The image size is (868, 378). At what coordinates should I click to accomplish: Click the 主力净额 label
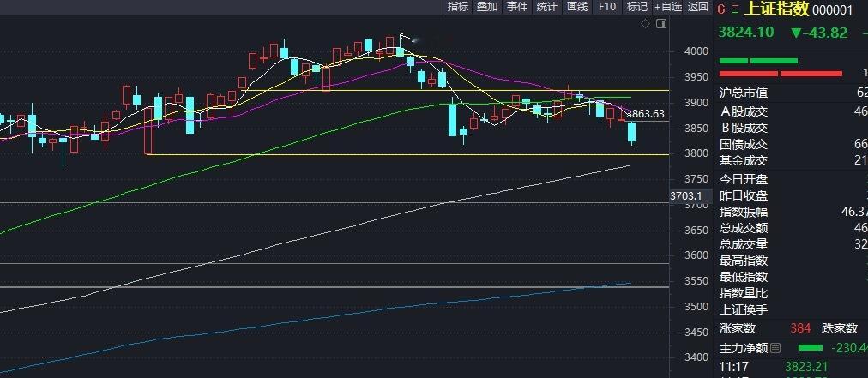click(x=744, y=348)
